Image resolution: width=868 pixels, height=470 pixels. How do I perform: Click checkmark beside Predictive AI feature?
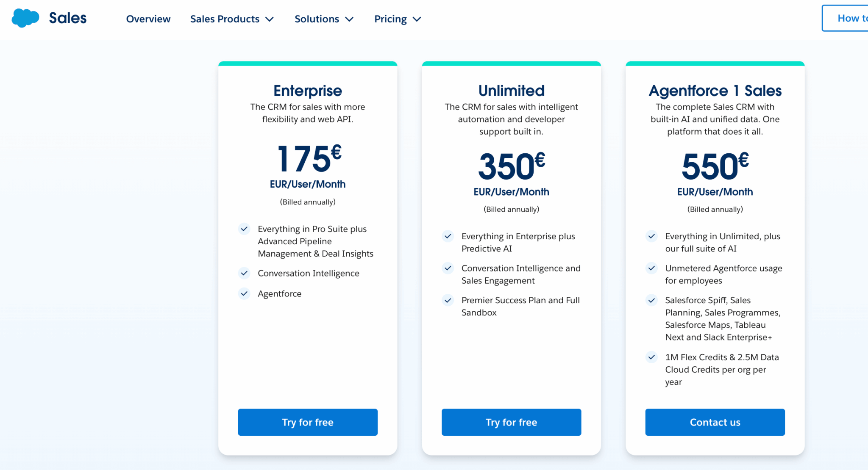click(448, 236)
